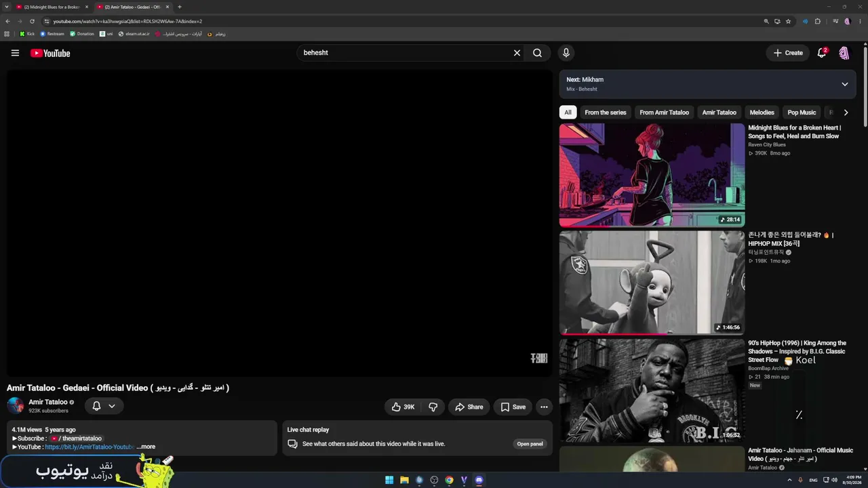Open the browser media controls icon
The height and width of the screenshot is (488, 868).
pos(836,21)
